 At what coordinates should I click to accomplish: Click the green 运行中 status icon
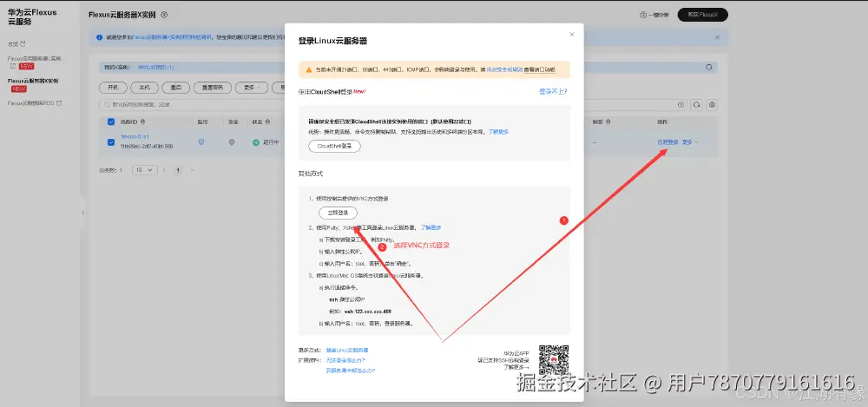click(x=256, y=142)
